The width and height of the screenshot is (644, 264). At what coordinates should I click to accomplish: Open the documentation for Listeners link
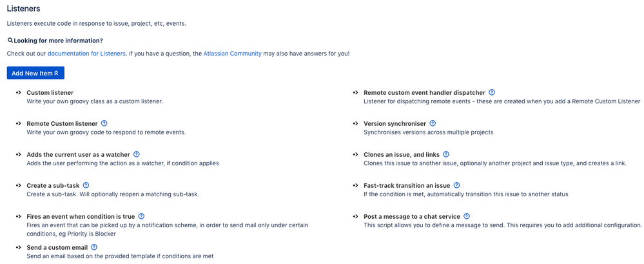[86, 54]
